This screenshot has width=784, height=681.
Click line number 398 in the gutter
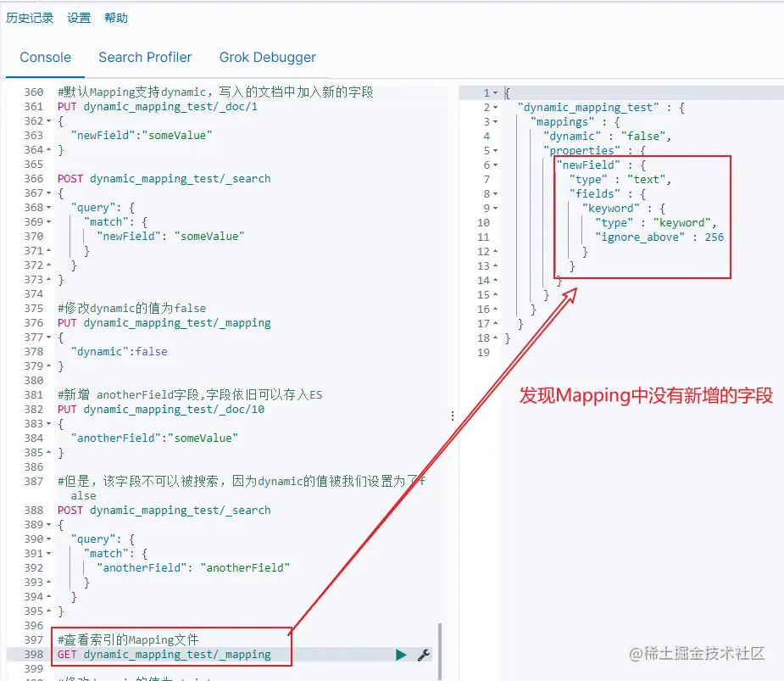pos(34,655)
